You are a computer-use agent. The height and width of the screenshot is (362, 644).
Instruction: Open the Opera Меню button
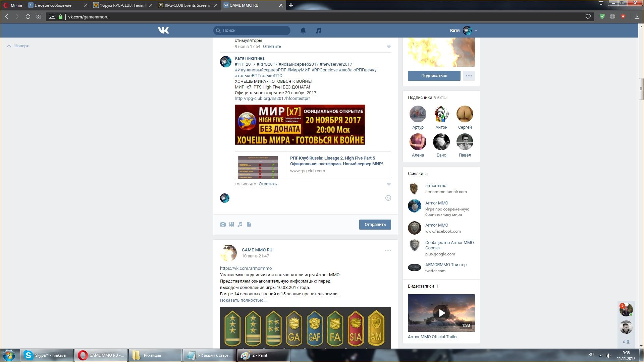click(13, 5)
